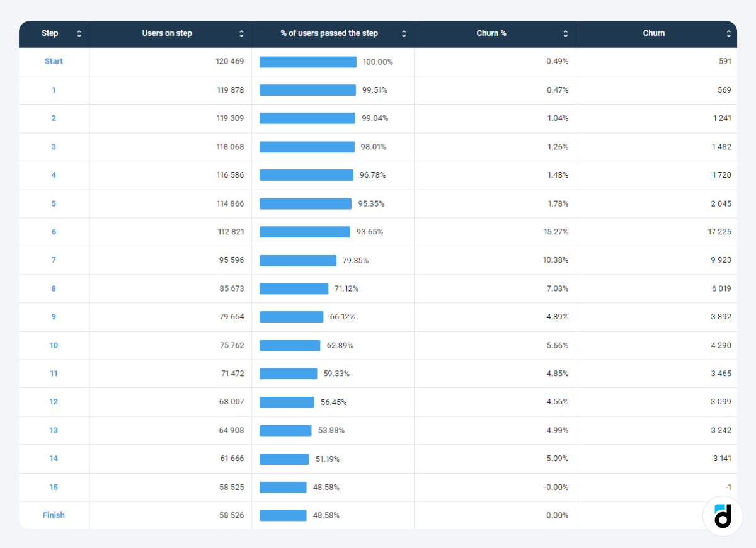756x548 pixels.
Task: Select the 17 225 churn value cell
Action: click(x=719, y=232)
